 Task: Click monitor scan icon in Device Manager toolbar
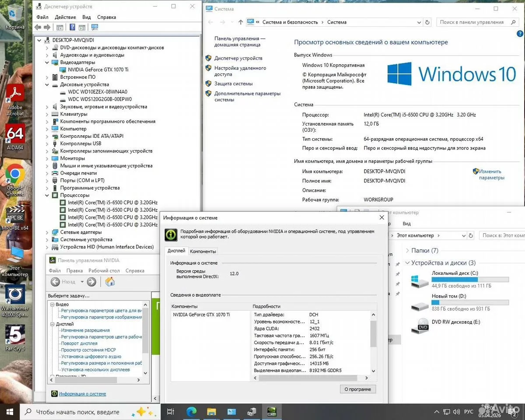pyautogui.click(x=94, y=27)
